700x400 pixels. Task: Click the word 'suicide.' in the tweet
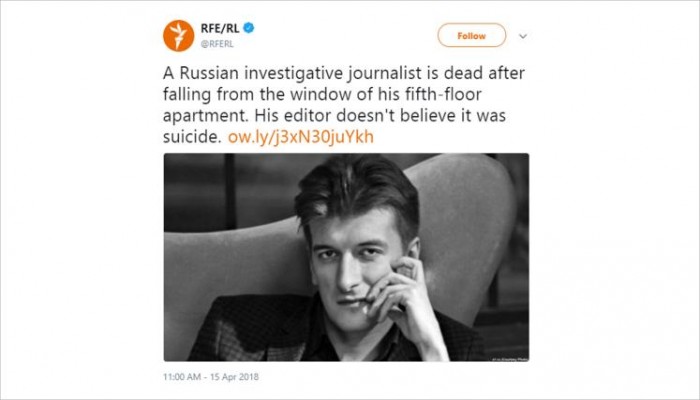(x=192, y=137)
